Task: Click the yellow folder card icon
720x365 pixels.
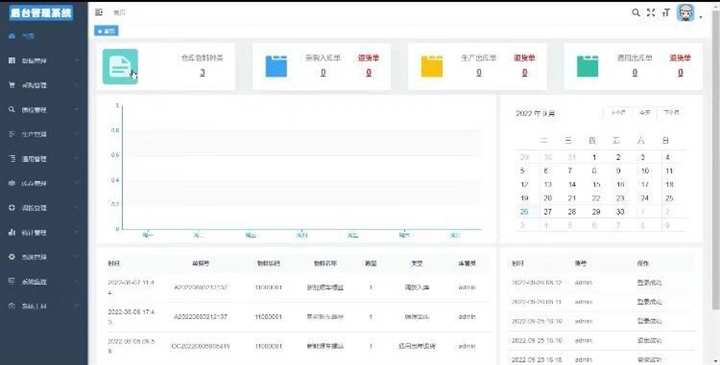Action: click(x=432, y=67)
